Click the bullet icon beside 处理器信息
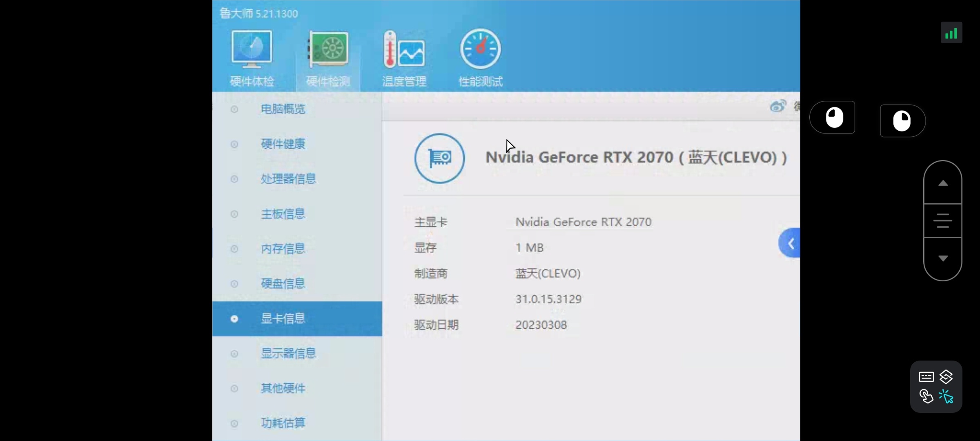 tap(234, 179)
